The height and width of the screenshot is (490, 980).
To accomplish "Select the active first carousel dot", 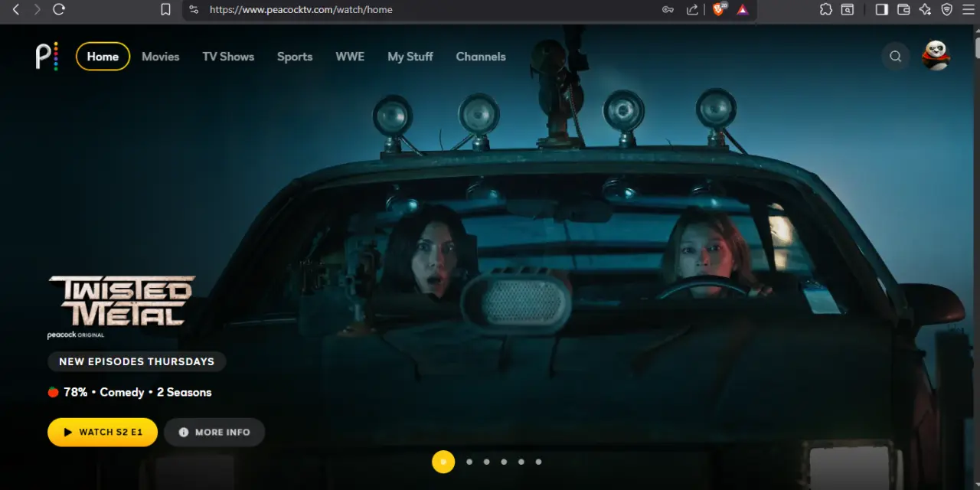I will point(443,462).
